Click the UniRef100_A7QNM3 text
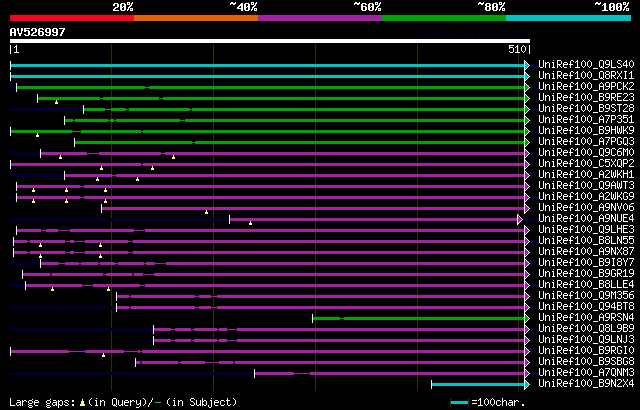The image size is (640, 410). tap(586, 373)
